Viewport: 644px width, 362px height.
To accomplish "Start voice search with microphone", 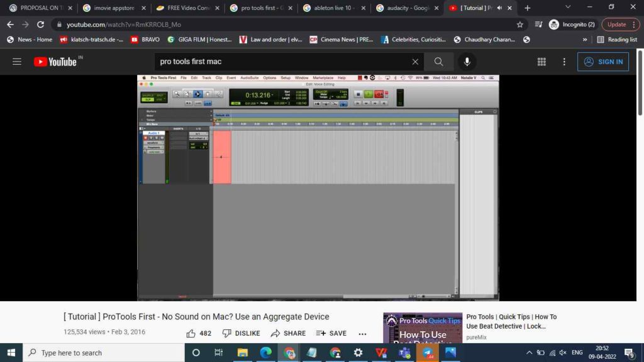I will [x=467, y=62].
